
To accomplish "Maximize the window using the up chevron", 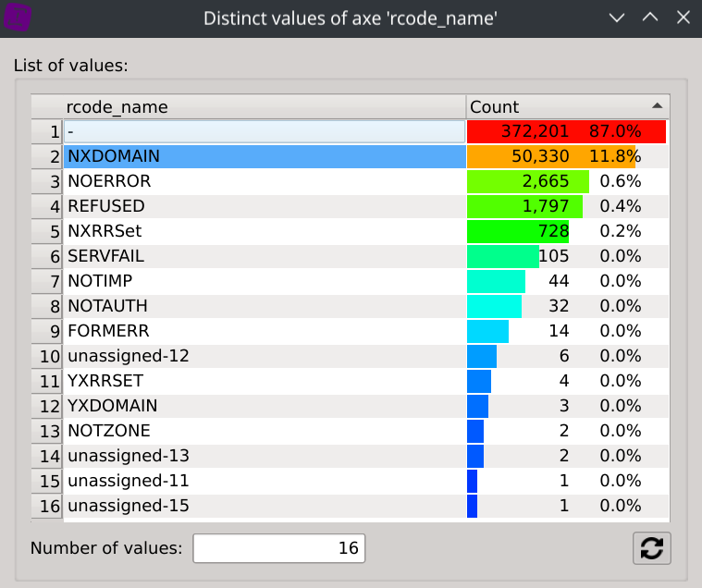I will pos(649,18).
